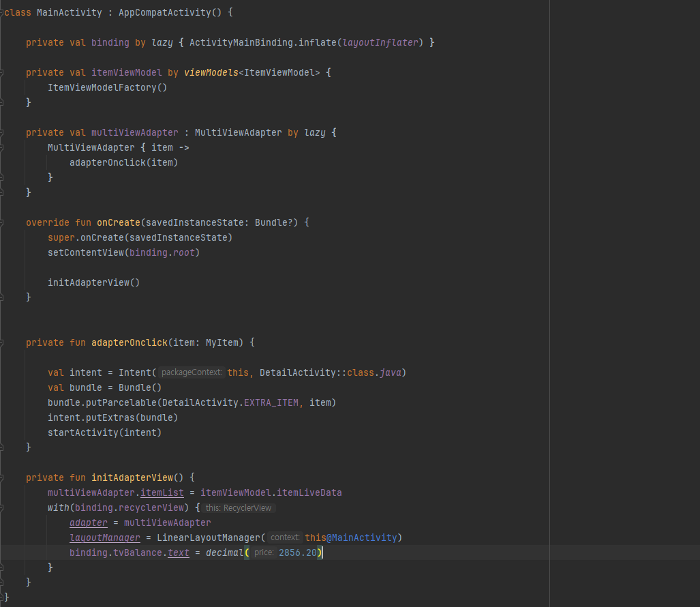This screenshot has width=700, height=607.
Task: Click the viewModels delegate function
Action: click(x=211, y=72)
